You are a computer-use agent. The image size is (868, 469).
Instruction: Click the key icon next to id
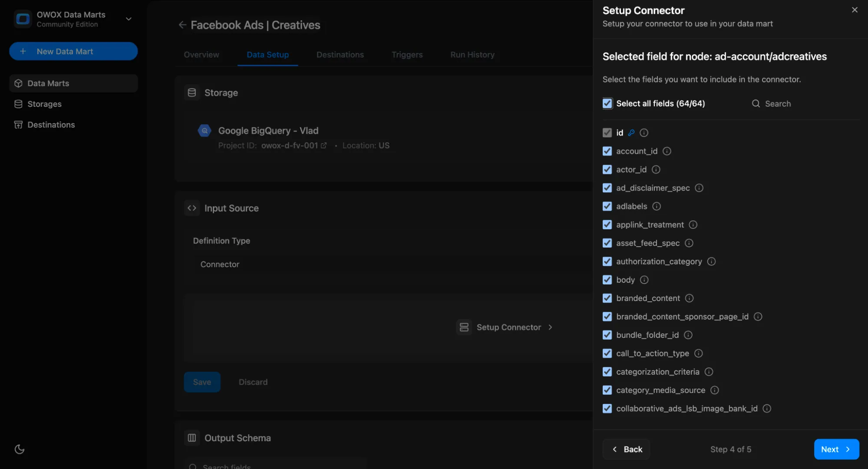(x=631, y=133)
